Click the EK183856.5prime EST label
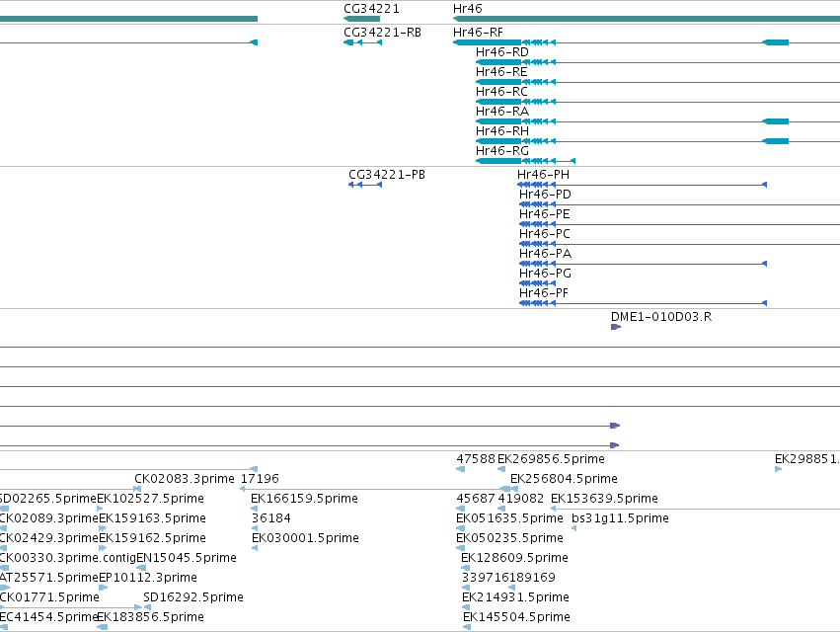The image size is (840, 632). tap(150, 617)
